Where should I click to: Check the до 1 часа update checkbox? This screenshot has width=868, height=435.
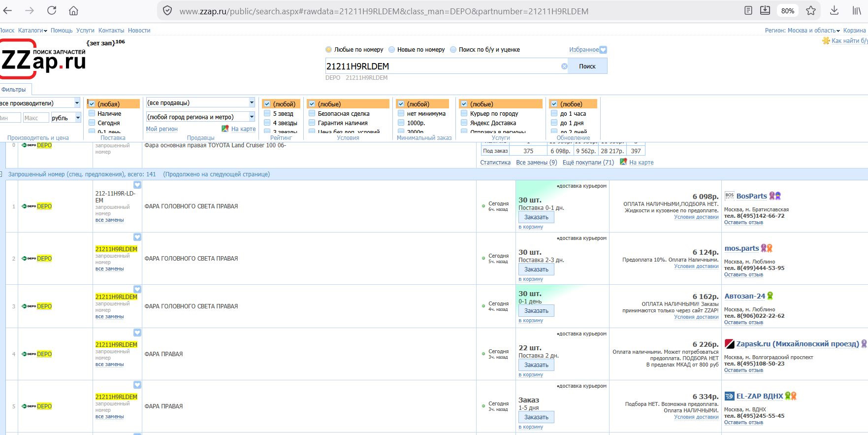point(554,113)
